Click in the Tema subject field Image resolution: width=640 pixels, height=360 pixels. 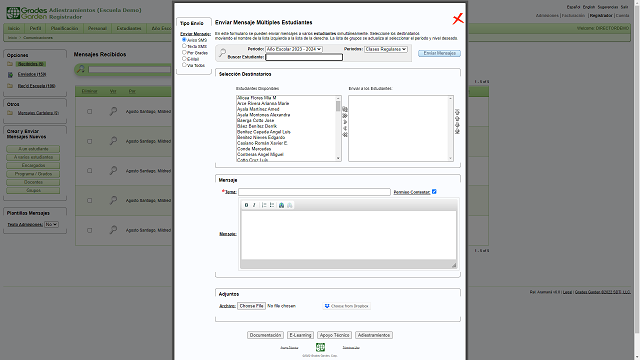click(x=314, y=192)
